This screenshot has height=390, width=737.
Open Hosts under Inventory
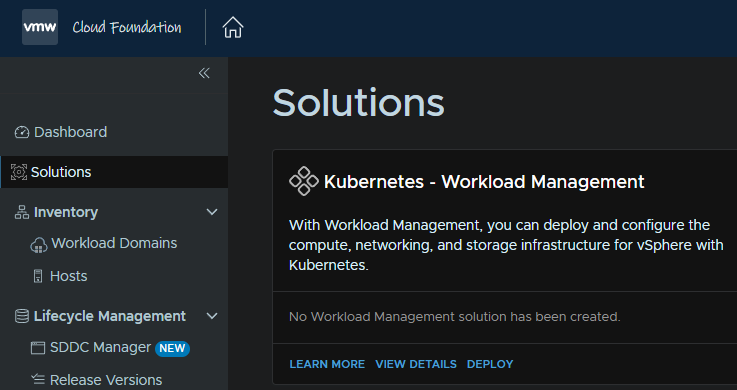coord(69,276)
